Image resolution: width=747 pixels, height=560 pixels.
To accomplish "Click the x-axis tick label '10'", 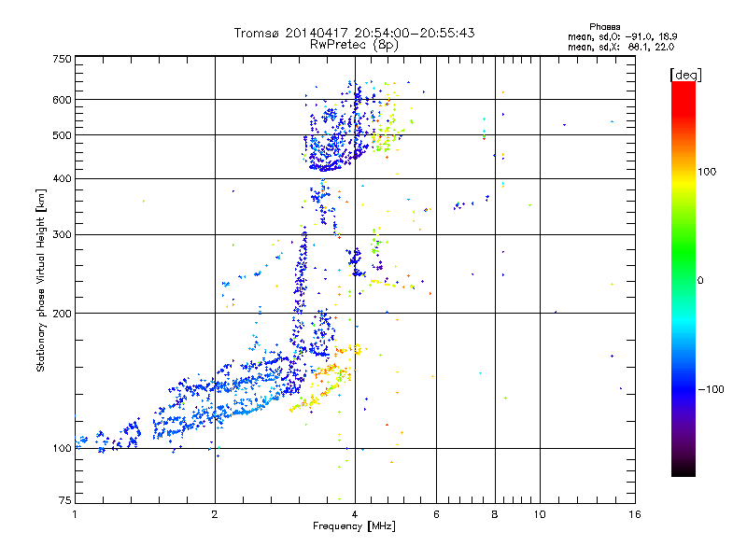I will point(540,514).
